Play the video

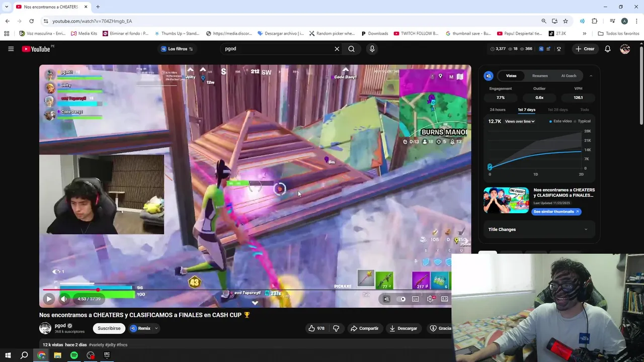(49, 299)
